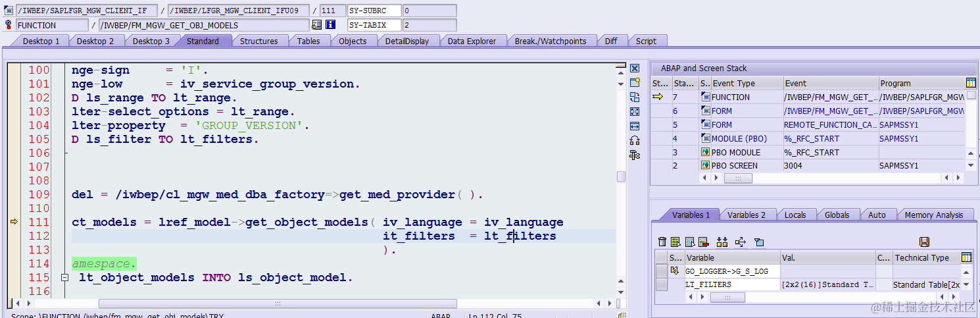This screenshot has height=318, width=980.
Task: Select the row selector for LT_FILTERS
Action: [x=662, y=284]
